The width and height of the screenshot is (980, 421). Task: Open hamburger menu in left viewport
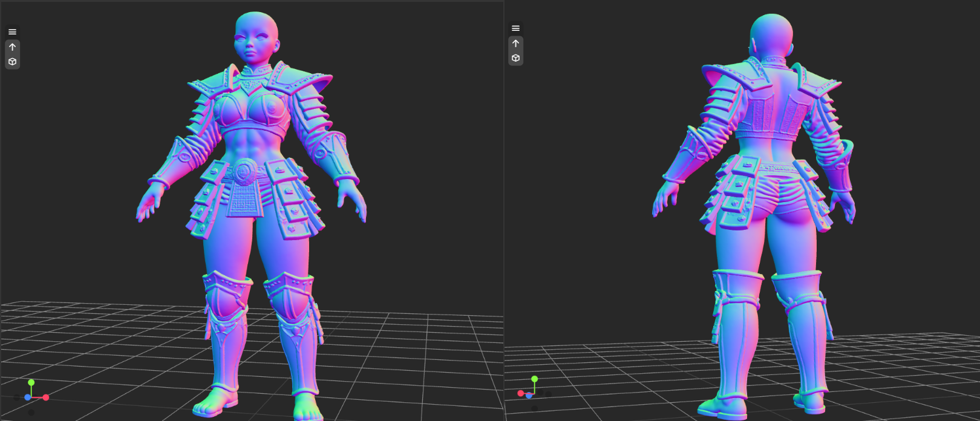[x=12, y=32]
